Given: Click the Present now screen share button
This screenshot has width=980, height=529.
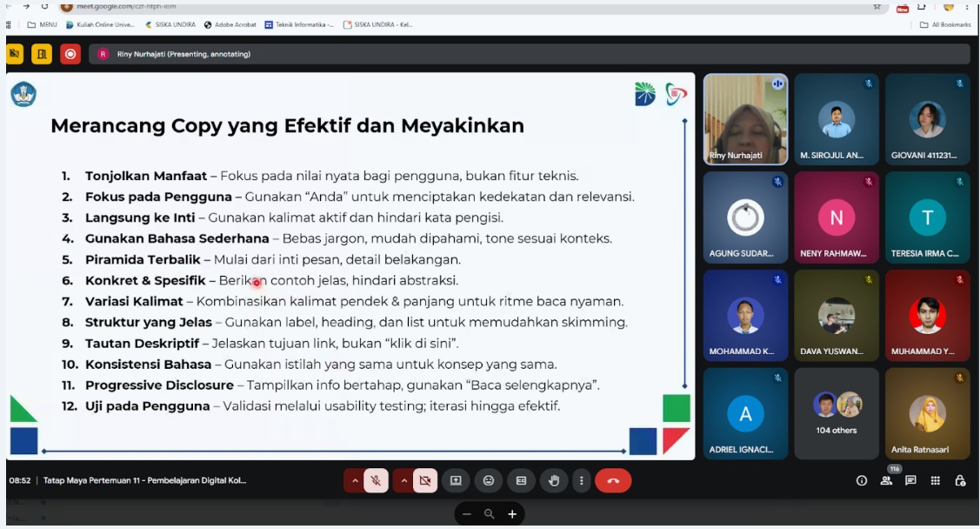Looking at the screenshot, I should click(456, 481).
